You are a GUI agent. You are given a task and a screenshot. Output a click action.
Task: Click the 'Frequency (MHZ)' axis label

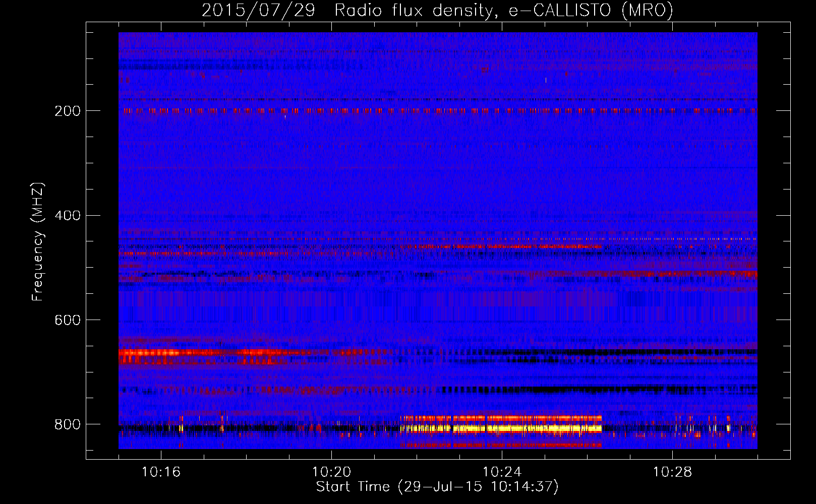38,241
